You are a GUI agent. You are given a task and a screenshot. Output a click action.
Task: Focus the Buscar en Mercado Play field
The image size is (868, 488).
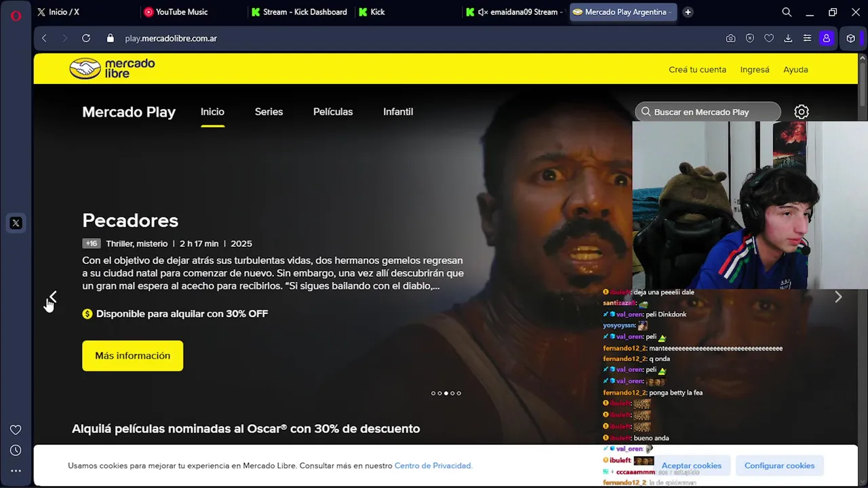click(708, 112)
